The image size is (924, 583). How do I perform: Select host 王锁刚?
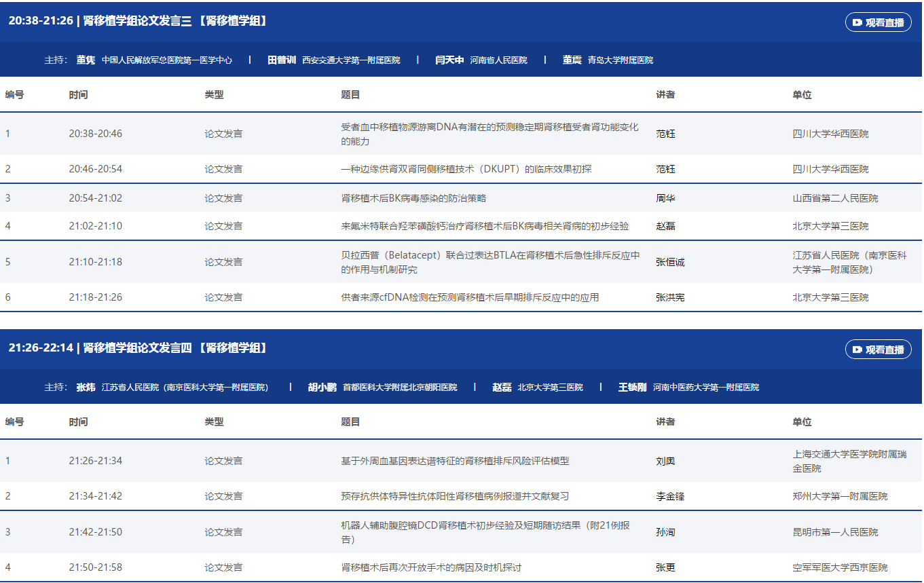[x=632, y=387]
